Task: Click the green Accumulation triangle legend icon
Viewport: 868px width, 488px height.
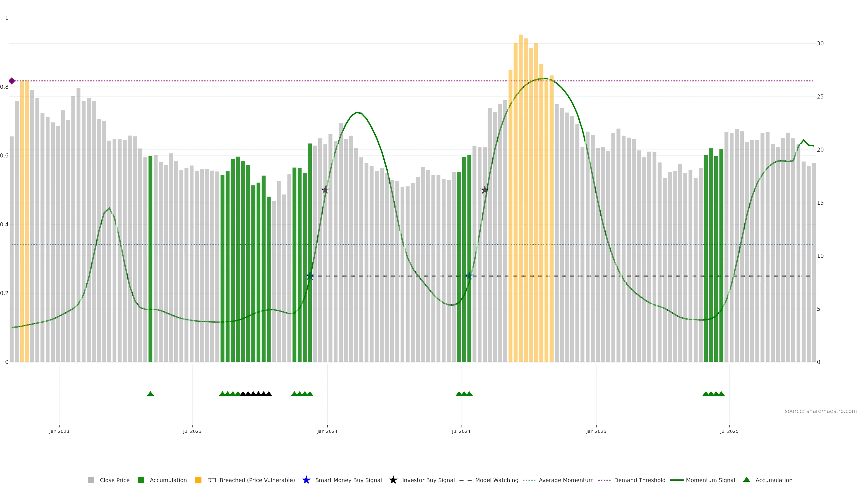Action: click(x=746, y=480)
